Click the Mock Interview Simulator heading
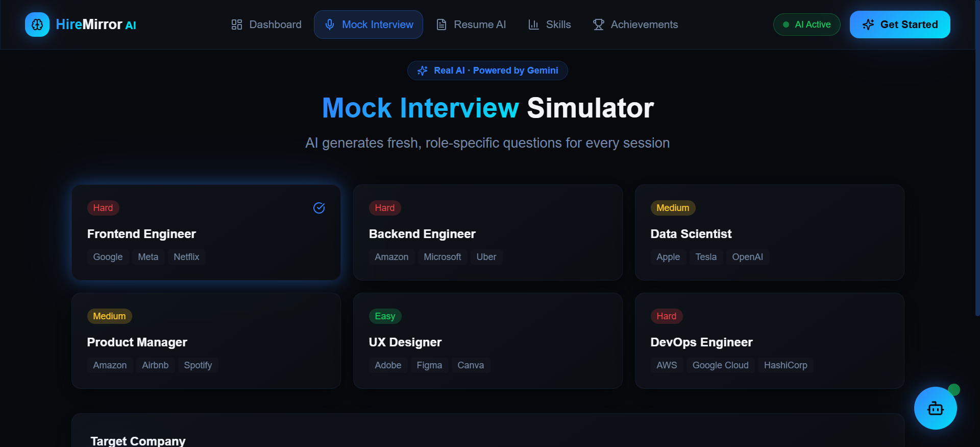The width and height of the screenshot is (980, 447). (x=487, y=108)
